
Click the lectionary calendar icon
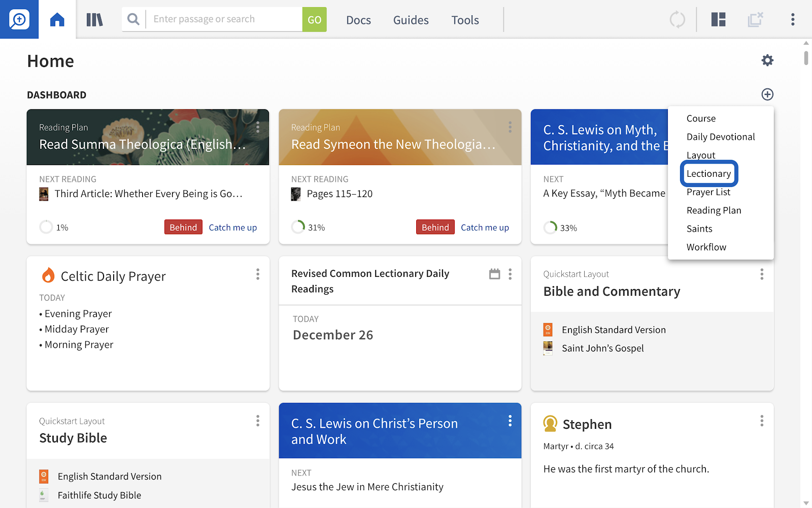tap(494, 274)
